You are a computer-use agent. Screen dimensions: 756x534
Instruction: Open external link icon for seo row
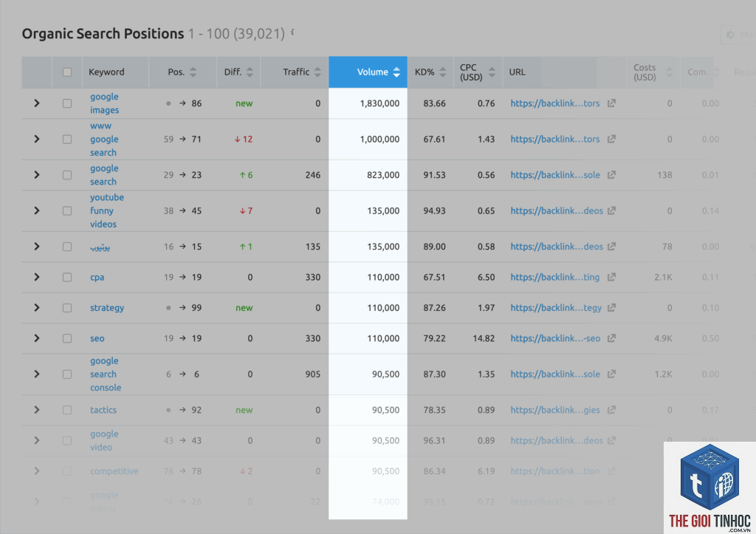point(611,338)
